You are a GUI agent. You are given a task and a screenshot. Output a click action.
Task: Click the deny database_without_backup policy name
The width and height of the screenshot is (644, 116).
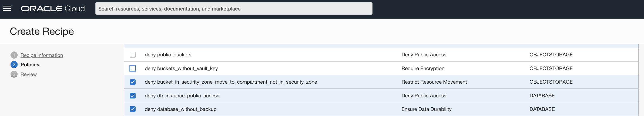pos(181,109)
